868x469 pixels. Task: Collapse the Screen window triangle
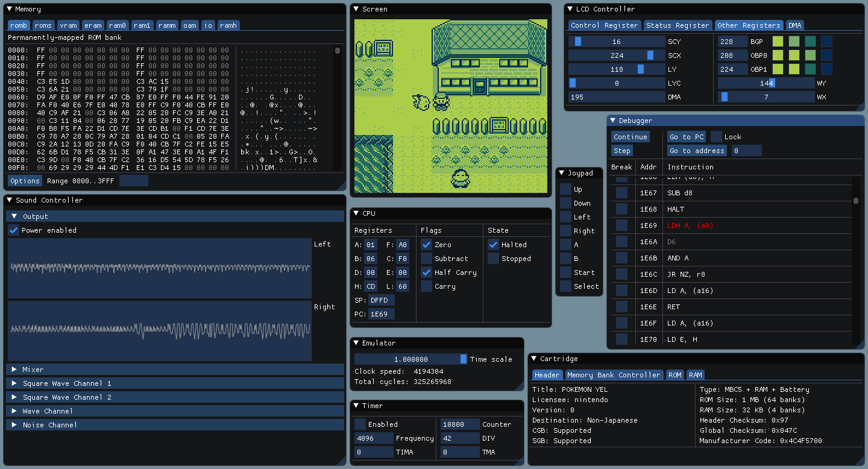coord(356,9)
